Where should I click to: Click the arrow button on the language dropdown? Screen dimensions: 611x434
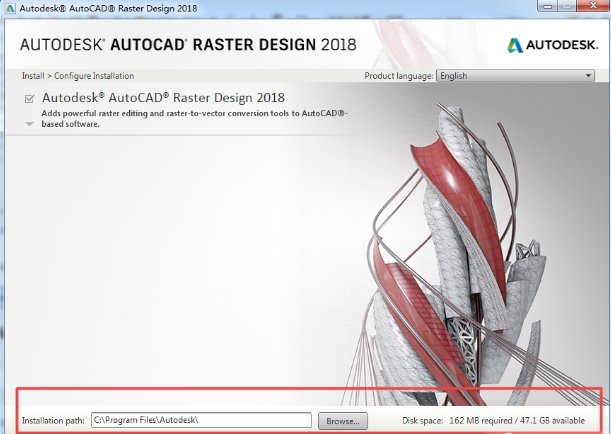point(588,76)
